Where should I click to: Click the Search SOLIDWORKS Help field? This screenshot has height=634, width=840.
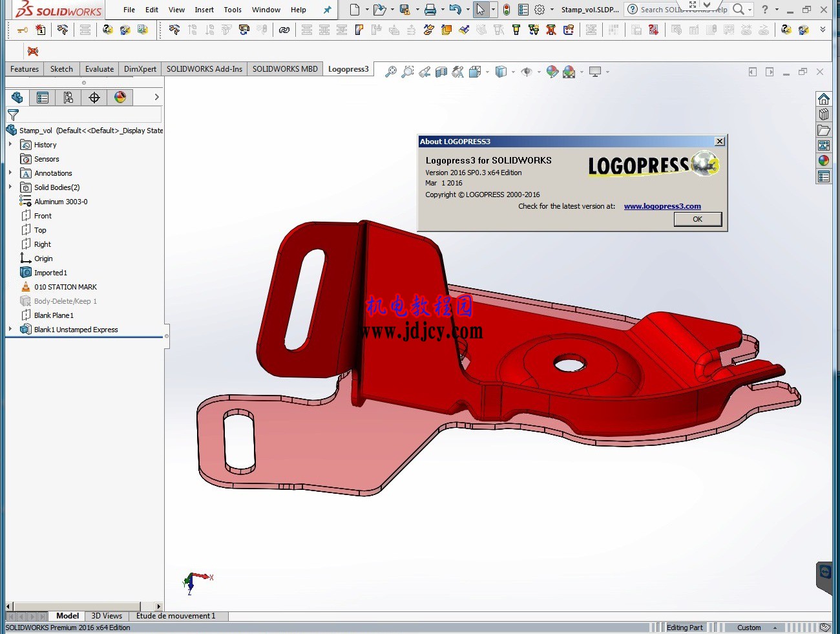684,10
